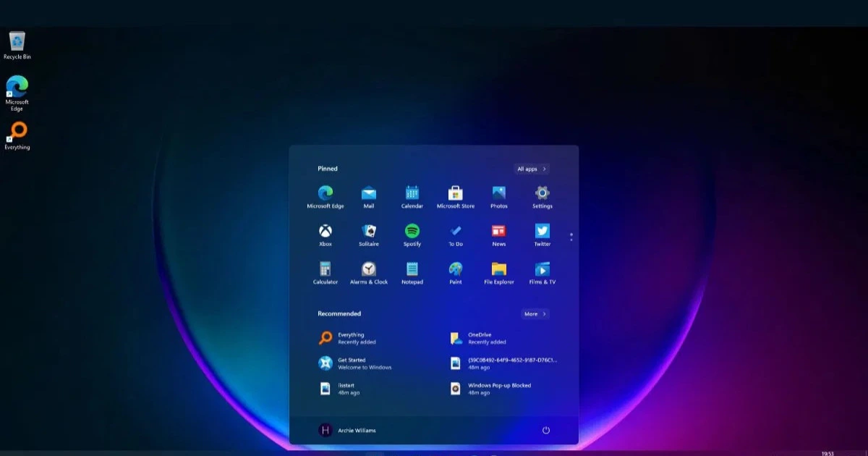Click the Recommended section heading
868x456 pixels.
point(339,313)
